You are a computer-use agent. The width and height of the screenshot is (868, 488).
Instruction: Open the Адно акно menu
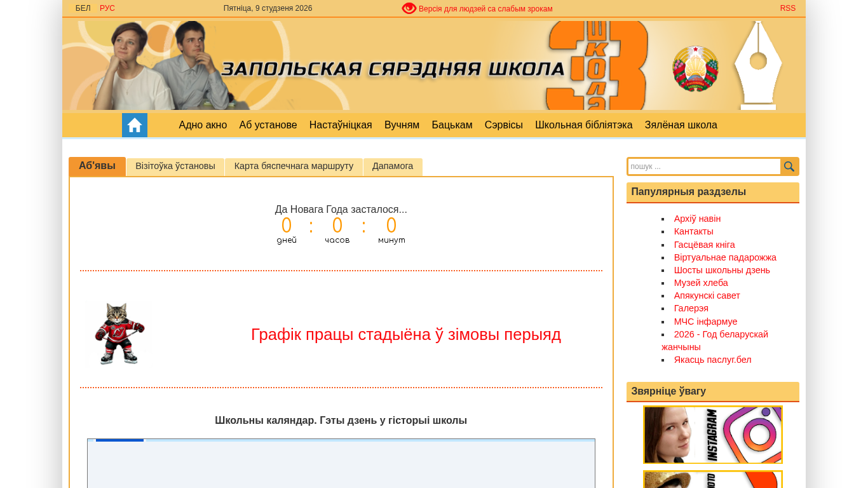(203, 125)
